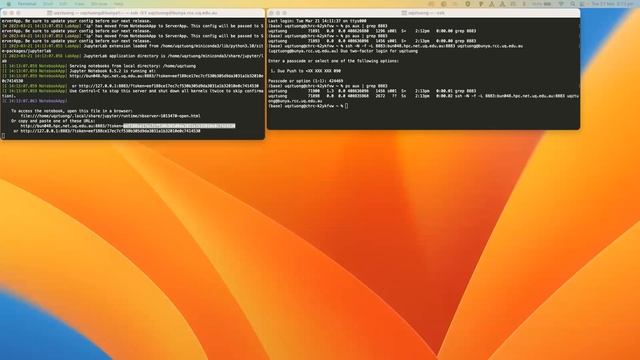The height and width of the screenshot is (360, 640).
Task: Click the Spotlight search icon in menu bar
Action: tap(573, 4)
